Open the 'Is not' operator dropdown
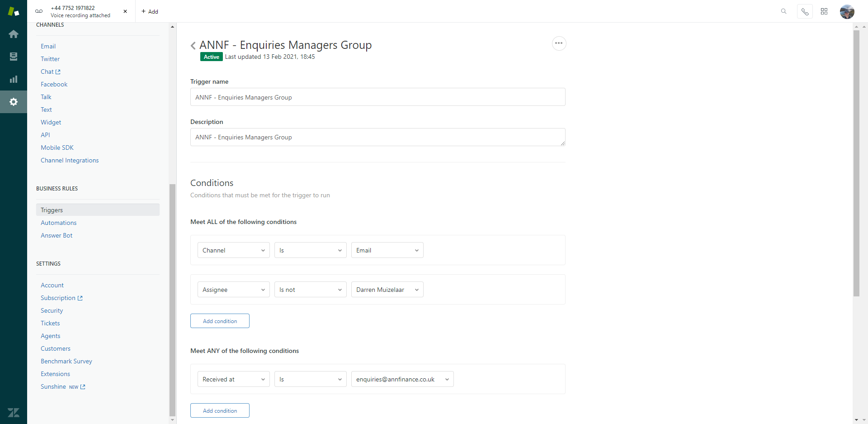 tap(310, 289)
